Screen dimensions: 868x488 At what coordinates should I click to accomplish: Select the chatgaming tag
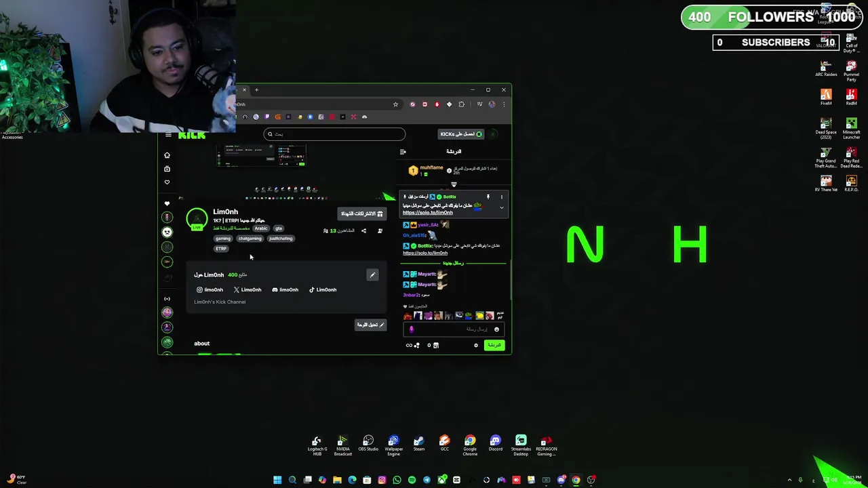[x=250, y=239]
